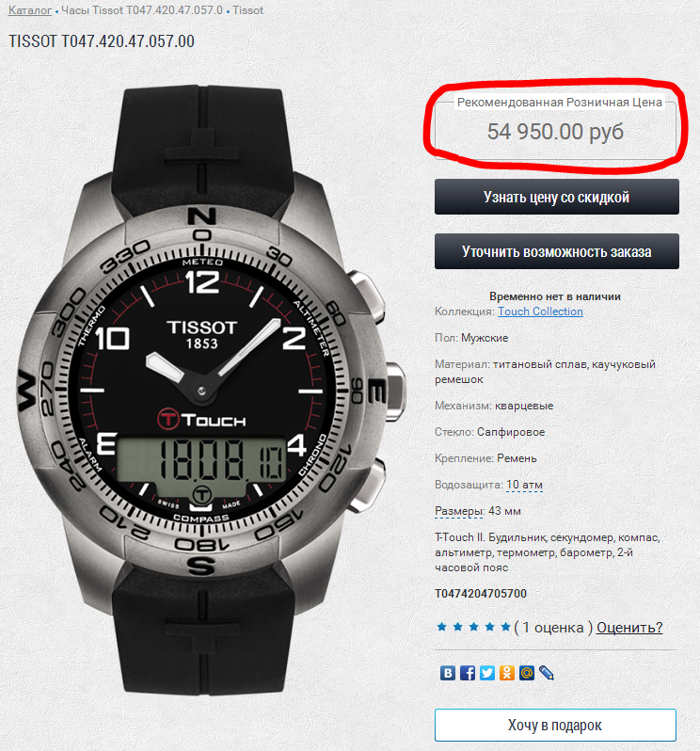Show the 10 атм water resistance tooltip

(x=524, y=485)
